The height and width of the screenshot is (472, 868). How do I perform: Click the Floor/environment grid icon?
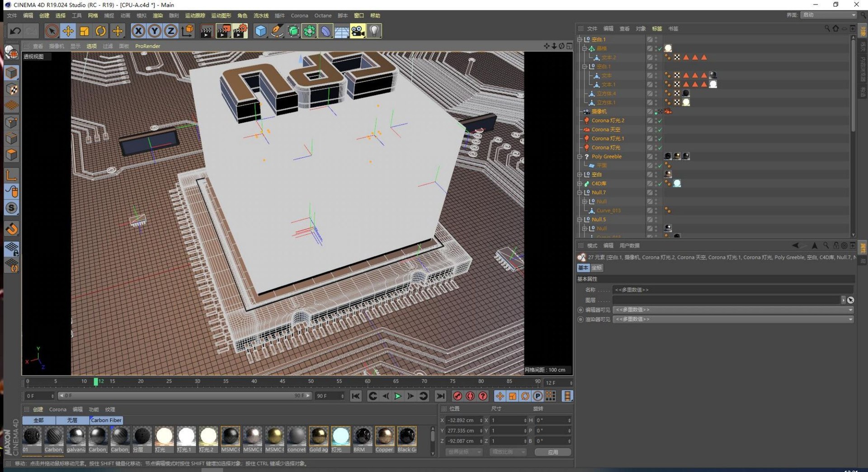pyautogui.click(x=341, y=31)
